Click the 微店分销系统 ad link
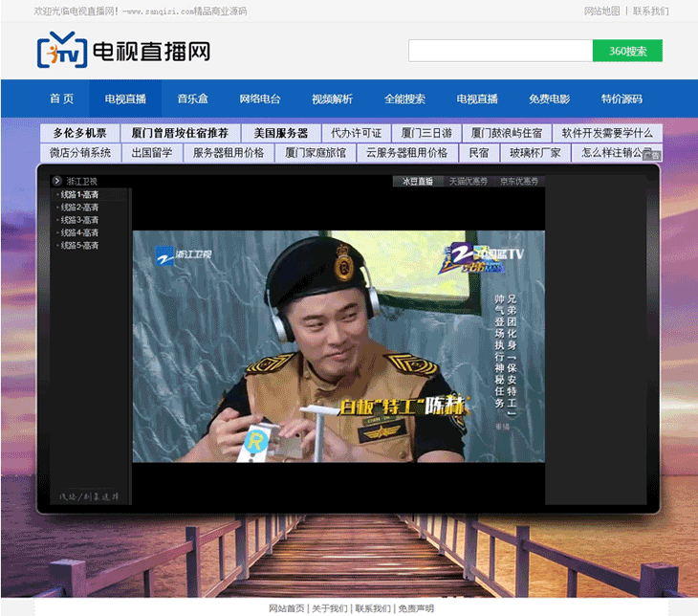 (x=80, y=153)
